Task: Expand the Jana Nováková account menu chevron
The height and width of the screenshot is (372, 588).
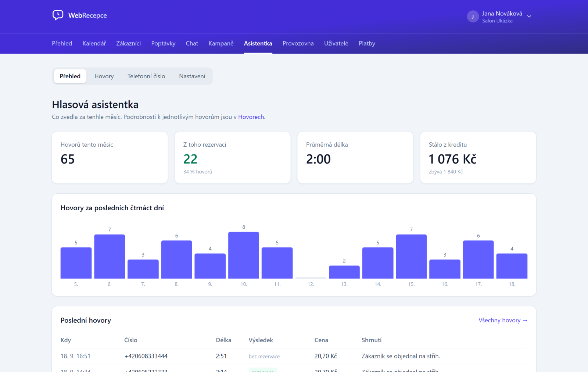Action: coord(529,17)
